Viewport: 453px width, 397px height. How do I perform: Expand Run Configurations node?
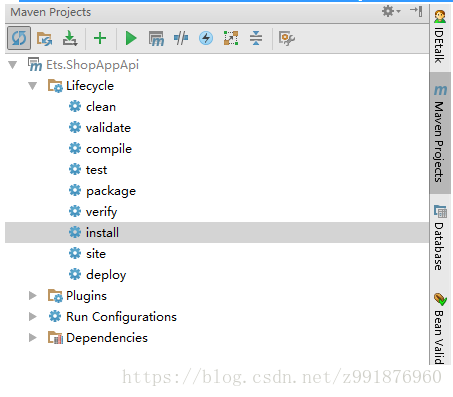(x=33, y=317)
